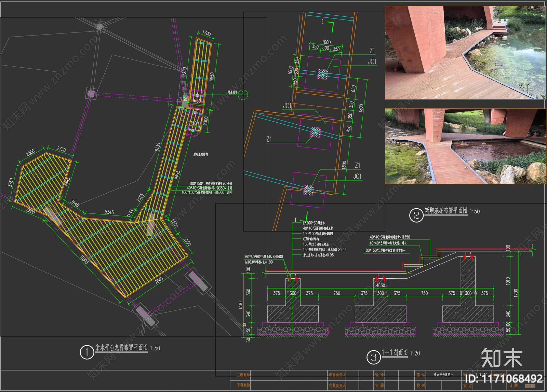This screenshot has width=547, height=392.
Task: Select the 450 dimension in foundation plan
Action: coord(349,128)
